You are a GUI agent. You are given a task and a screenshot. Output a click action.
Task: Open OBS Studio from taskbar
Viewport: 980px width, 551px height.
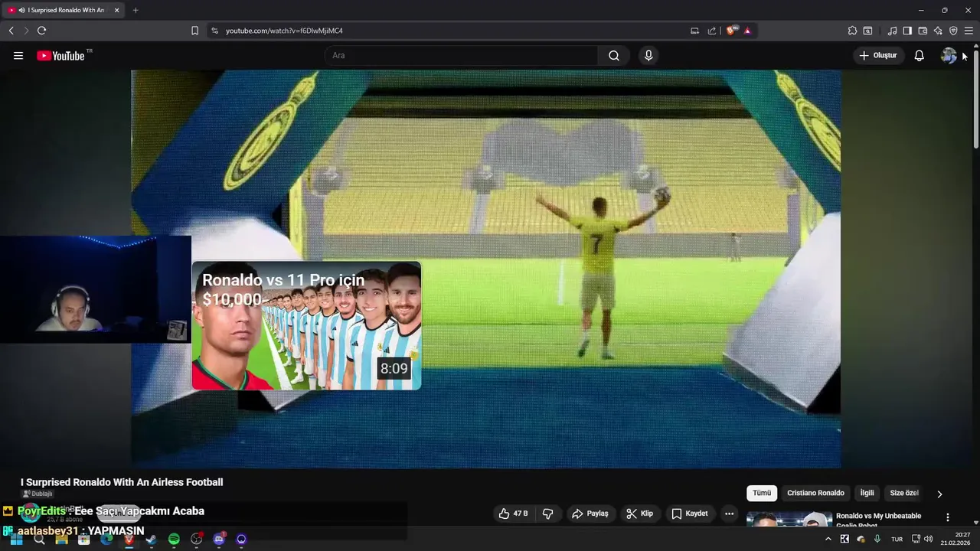(x=196, y=539)
